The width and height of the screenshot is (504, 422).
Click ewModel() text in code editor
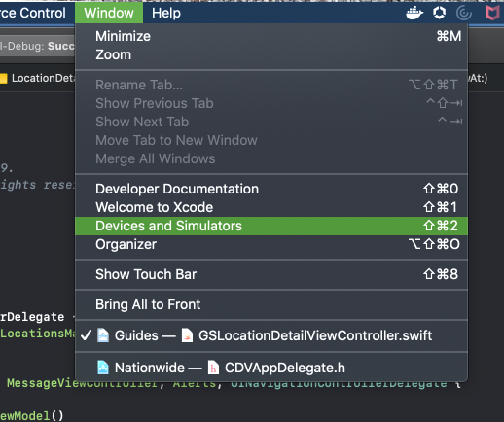(x=31, y=415)
